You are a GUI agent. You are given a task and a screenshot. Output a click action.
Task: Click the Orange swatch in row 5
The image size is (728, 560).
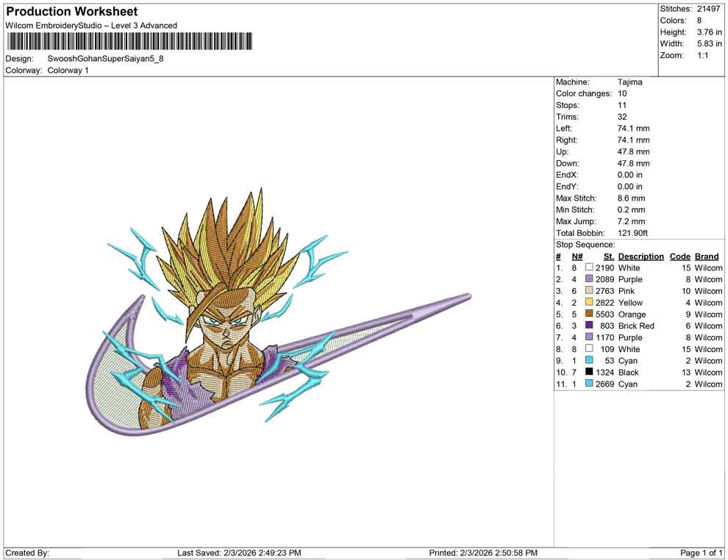(588, 314)
